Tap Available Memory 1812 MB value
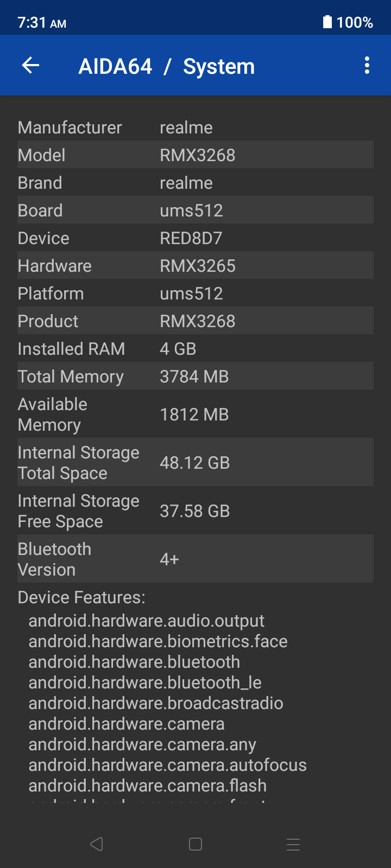 pos(194,414)
